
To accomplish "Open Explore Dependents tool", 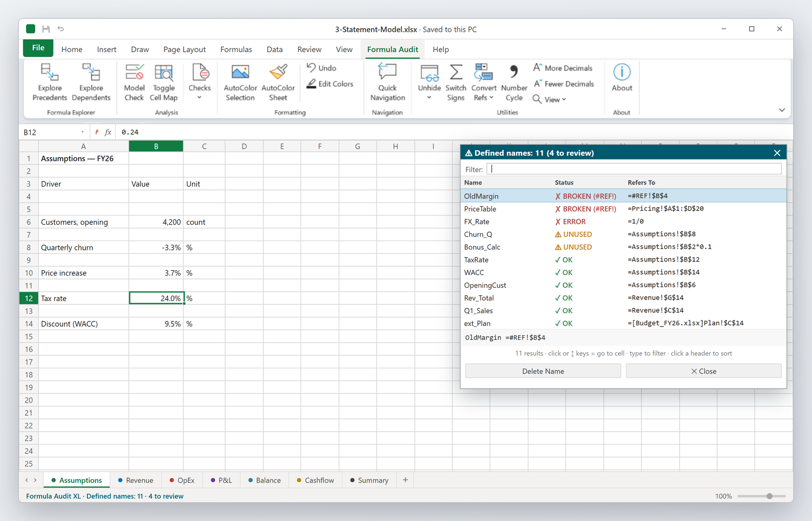I will 91,82.
